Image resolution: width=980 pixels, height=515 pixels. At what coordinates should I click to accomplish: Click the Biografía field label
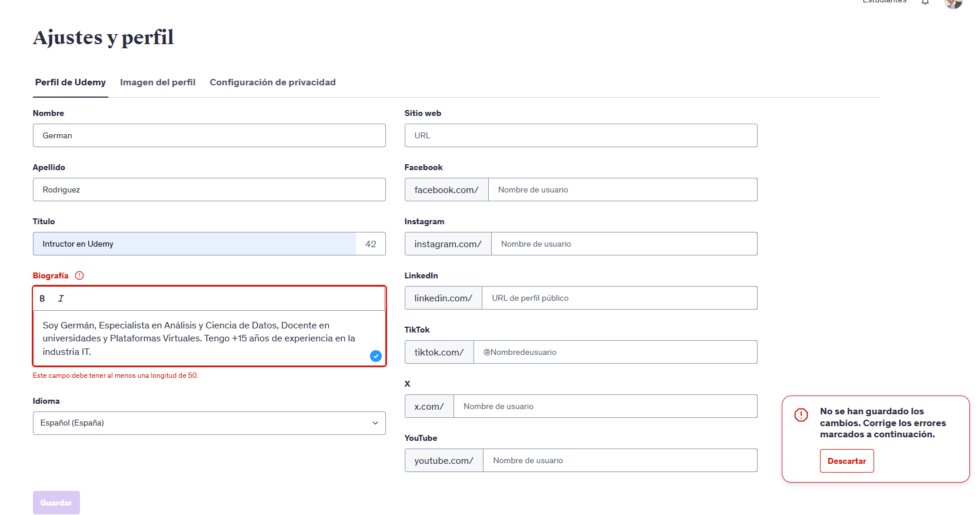[51, 275]
